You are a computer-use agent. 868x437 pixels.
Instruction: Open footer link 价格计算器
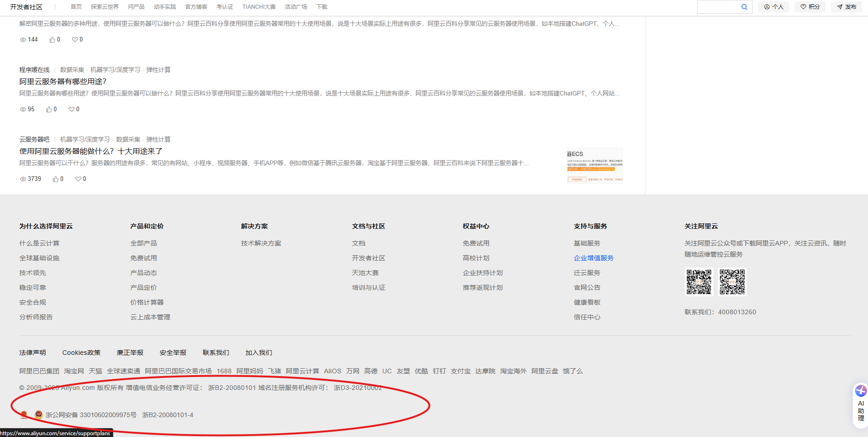coord(147,302)
